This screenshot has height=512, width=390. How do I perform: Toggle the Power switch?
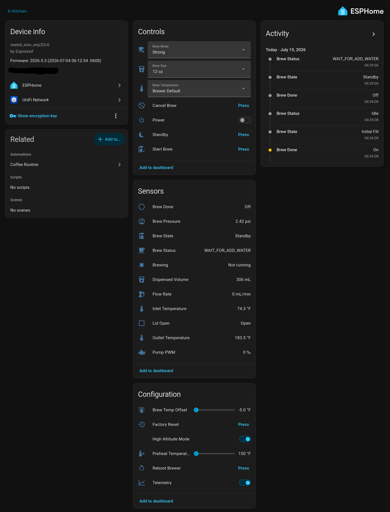coord(245,120)
